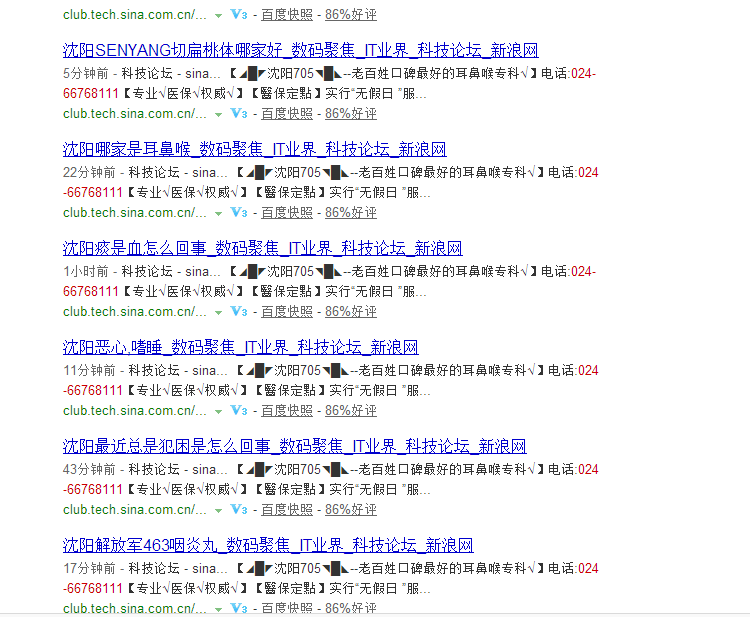Click the '11分钟前' timestamp text
Image resolution: width=750 pixels, height=617 pixels.
point(89,370)
